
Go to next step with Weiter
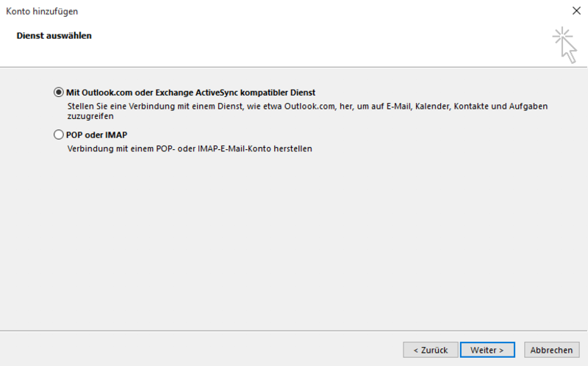pos(487,350)
